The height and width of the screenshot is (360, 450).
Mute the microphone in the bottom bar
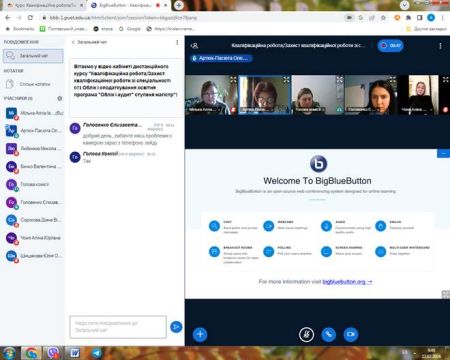point(306,334)
